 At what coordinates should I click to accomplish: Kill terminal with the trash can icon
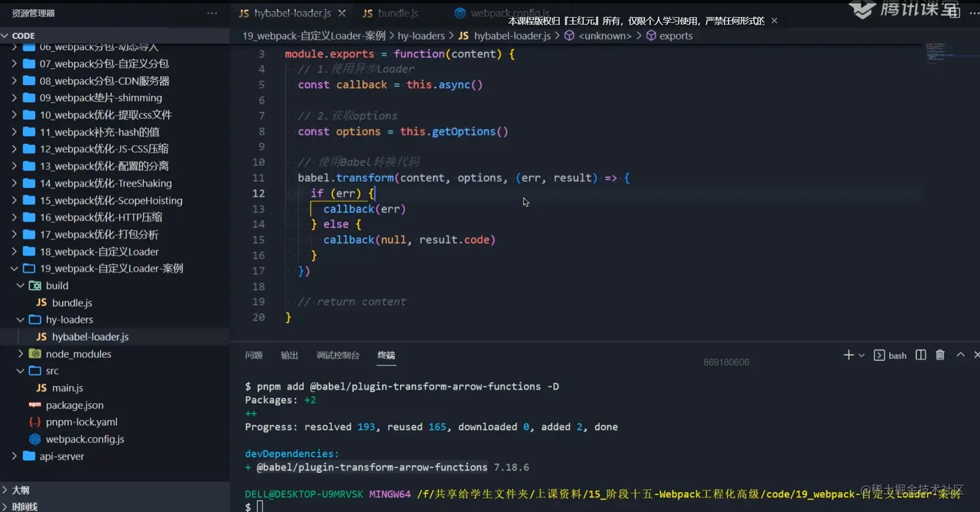940,355
